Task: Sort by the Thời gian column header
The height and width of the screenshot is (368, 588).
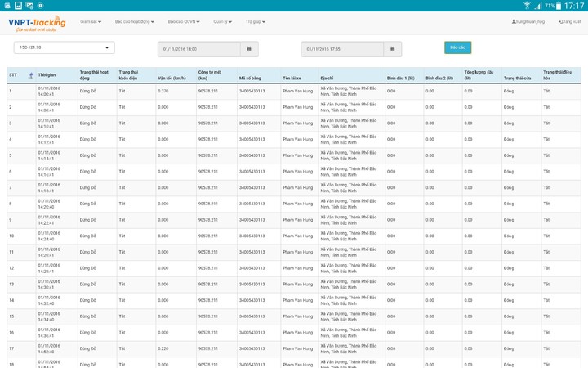Action: [x=56, y=75]
